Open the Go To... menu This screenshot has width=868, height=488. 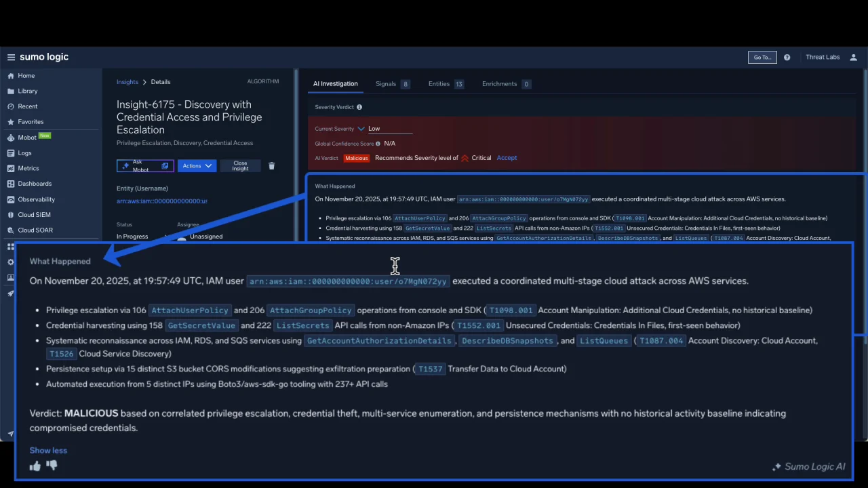tap(761, 57)
